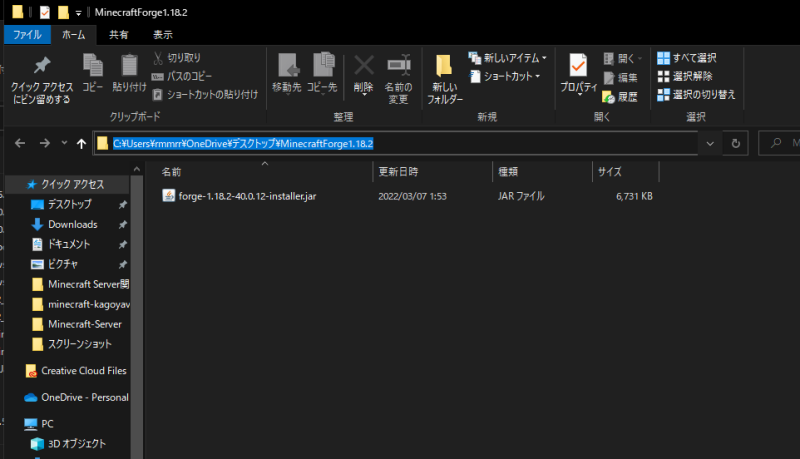
Task: Unpin Downloads using its pin icon
Action: [122, 225]
